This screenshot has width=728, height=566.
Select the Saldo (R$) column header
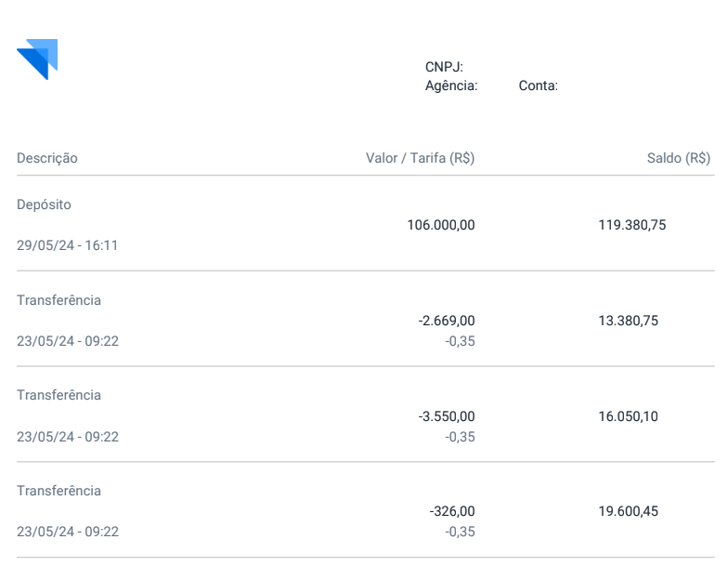679,158
